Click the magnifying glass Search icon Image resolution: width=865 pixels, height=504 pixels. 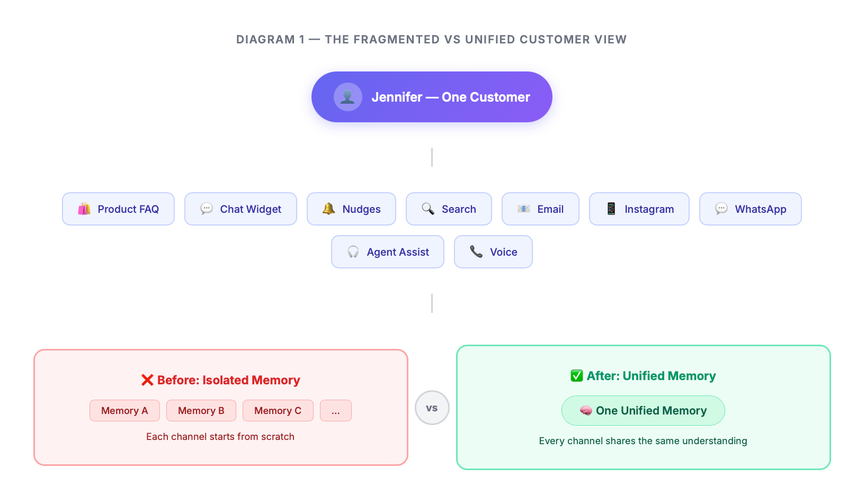[428, 209]
